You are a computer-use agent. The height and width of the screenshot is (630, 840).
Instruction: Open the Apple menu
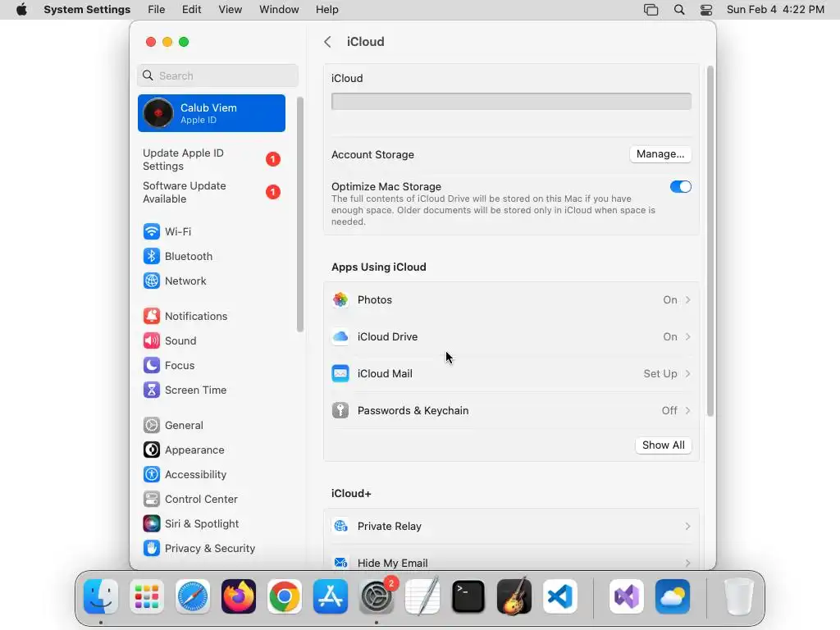tap(21, 10)
